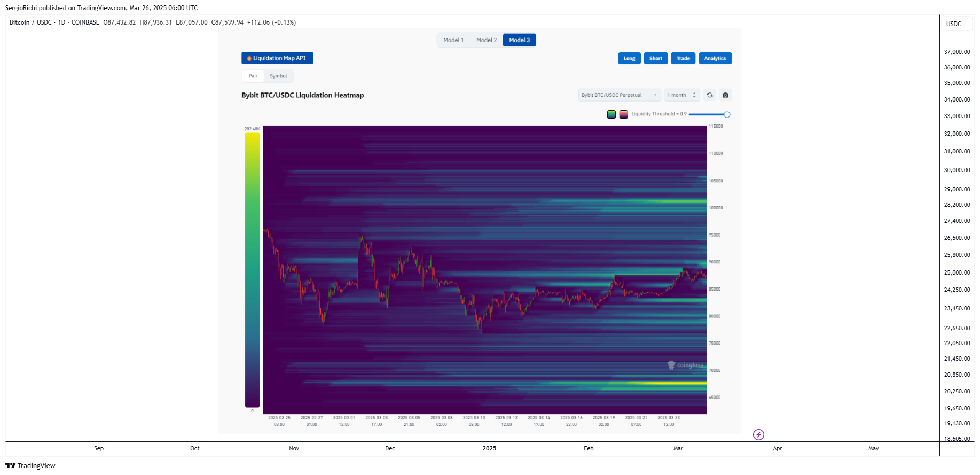Click the Short button

pyautogui.click(x=655, y=58)
